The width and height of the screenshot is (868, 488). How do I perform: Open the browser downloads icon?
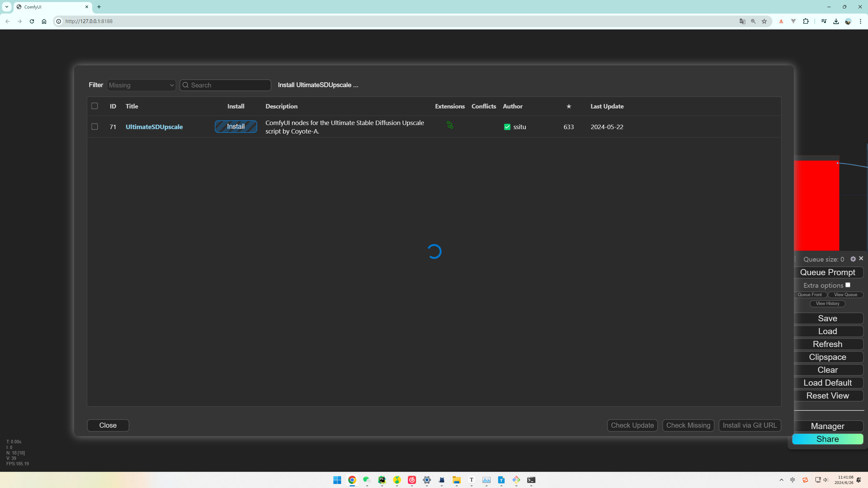coord(836,21)
